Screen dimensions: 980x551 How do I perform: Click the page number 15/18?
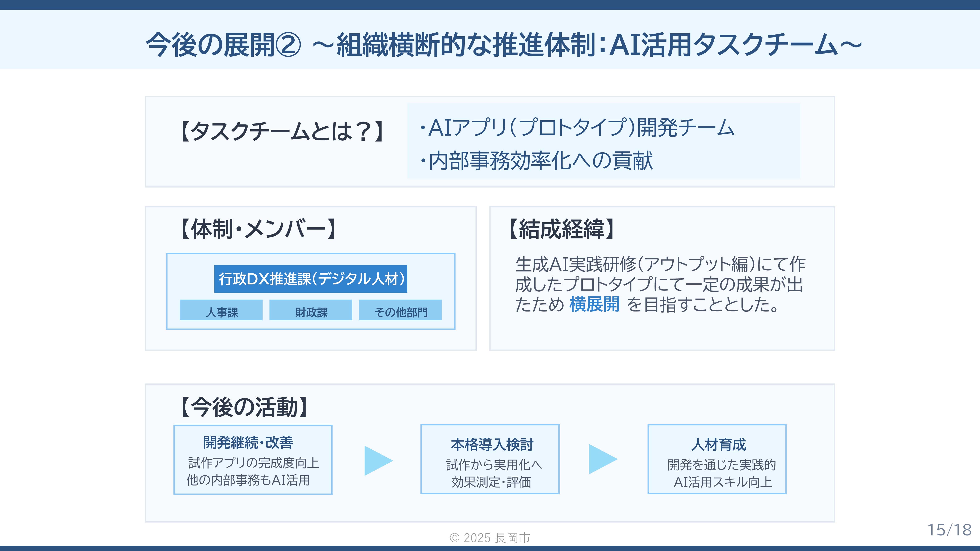[x=949, y=530]
